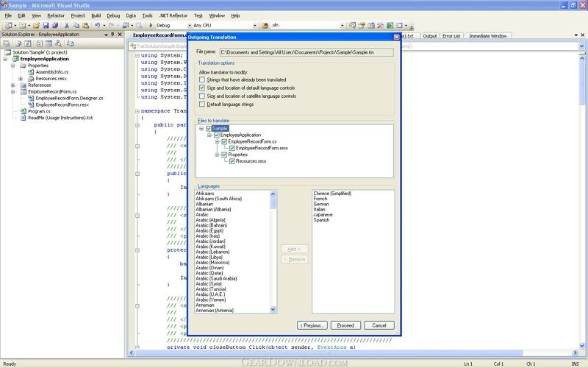
Task: Click Show All Files in Solution Explorer toolbar
Action: tap(18, 43)
